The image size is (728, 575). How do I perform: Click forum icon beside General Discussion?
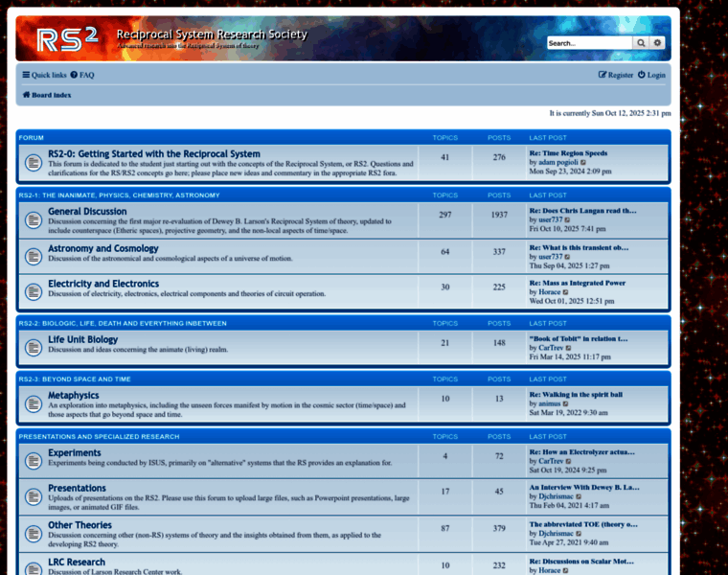(34, 220)
